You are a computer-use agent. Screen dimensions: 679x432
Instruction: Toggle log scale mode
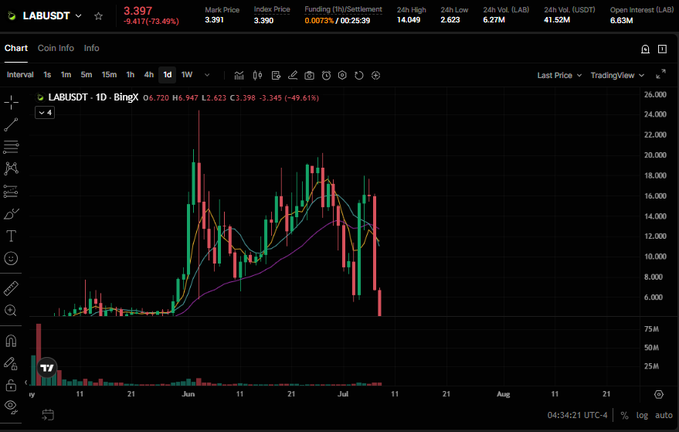(642, 416)
